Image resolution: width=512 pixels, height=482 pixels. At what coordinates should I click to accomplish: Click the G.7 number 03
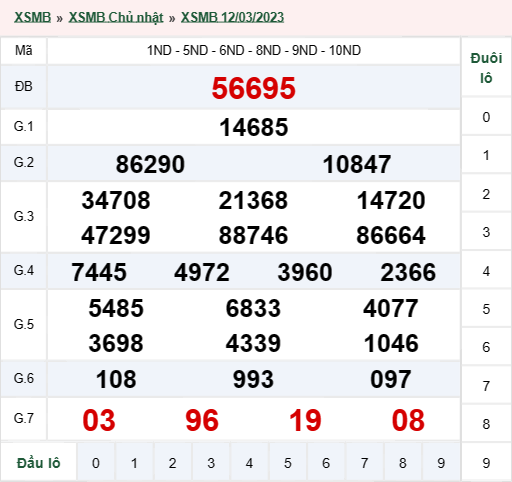coord(99,420)
